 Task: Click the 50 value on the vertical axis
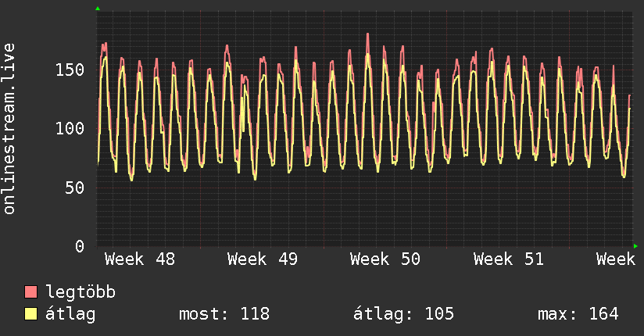tap(74, 188)
